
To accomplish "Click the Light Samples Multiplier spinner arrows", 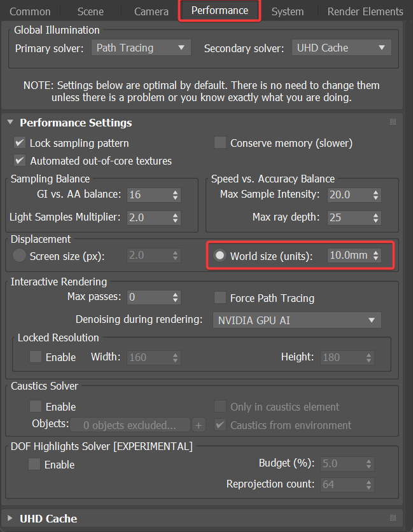I will (x=176, y=217).
